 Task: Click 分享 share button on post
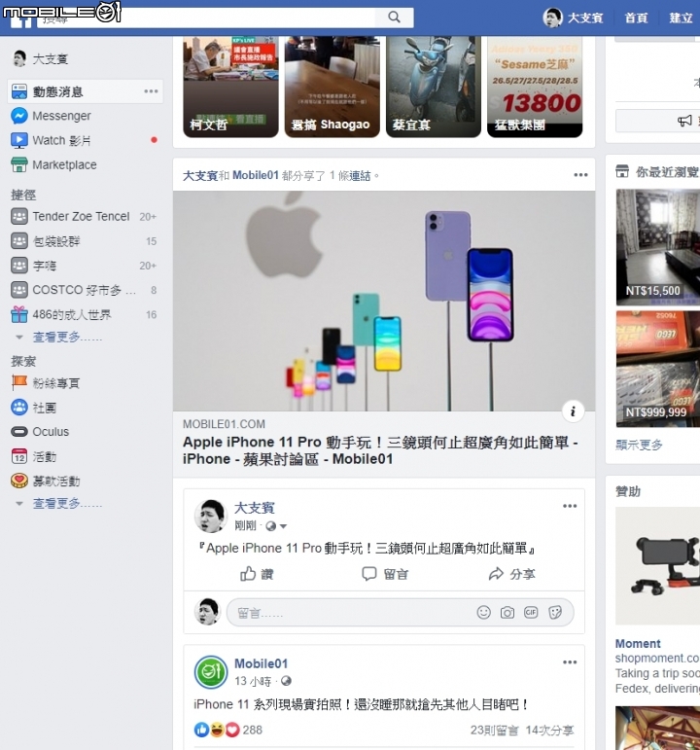[511, 574]
